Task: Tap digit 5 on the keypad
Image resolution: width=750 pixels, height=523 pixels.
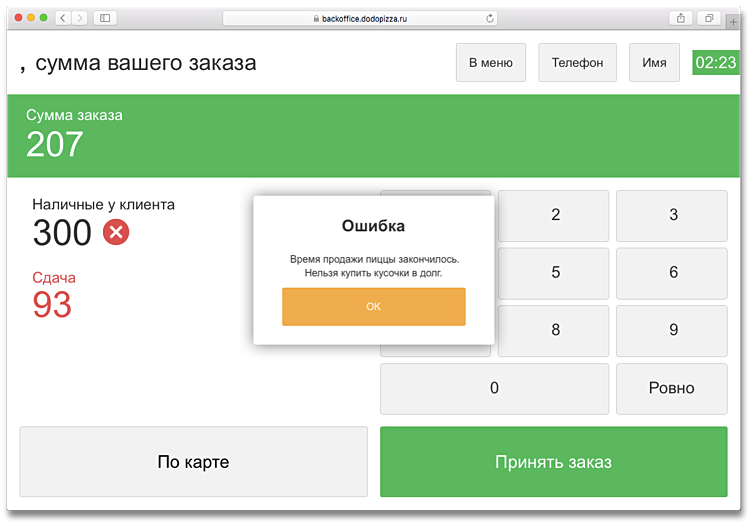Action: [553, 273]
